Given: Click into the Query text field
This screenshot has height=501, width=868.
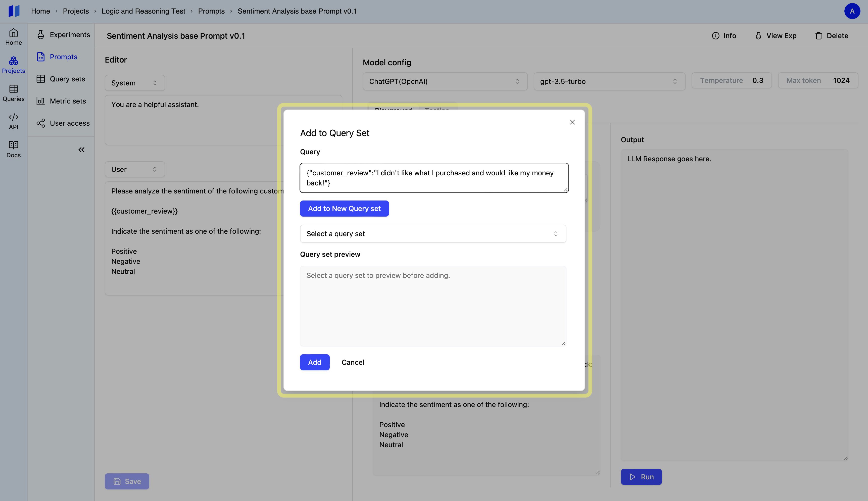Looking at the screenshot, I should tap(434, 178).
